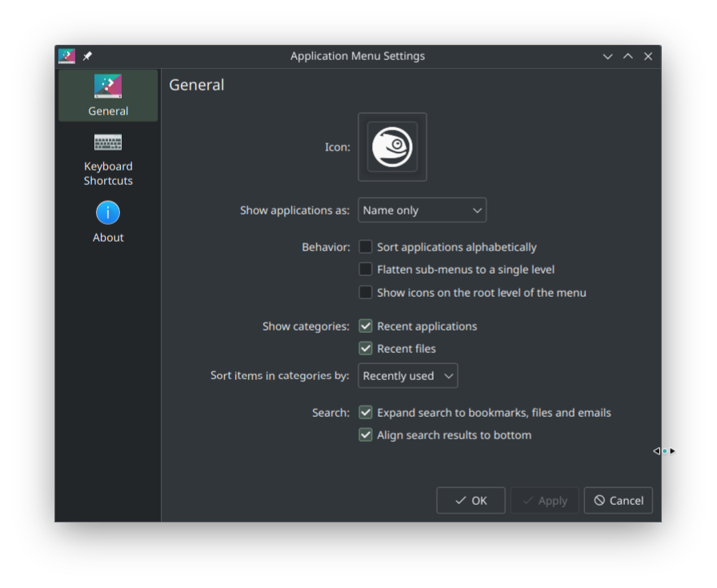The image size is (717, 588).
Task: Open the About page via info icon
Action: click(x=108, y=213)
